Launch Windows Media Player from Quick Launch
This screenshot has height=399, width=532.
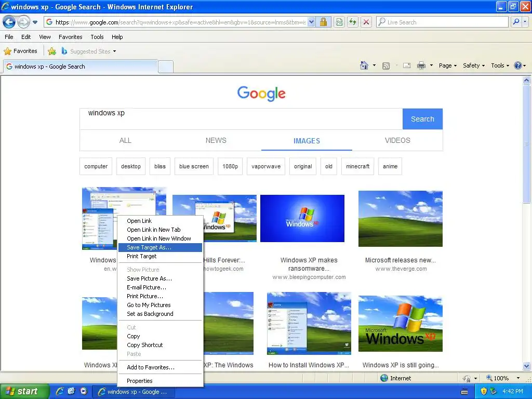click(x=84, y=391)
